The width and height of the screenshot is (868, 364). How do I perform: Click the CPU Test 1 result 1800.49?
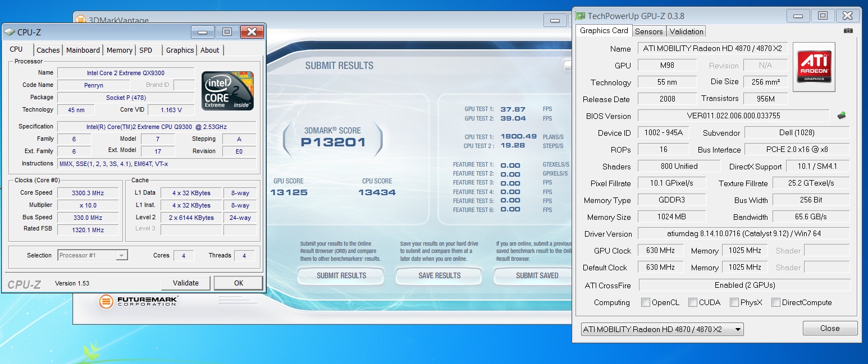[x=519, y=136]
